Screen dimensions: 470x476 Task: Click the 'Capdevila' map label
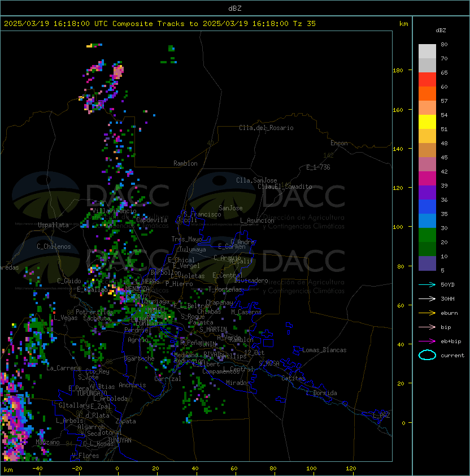coord(151,220)
